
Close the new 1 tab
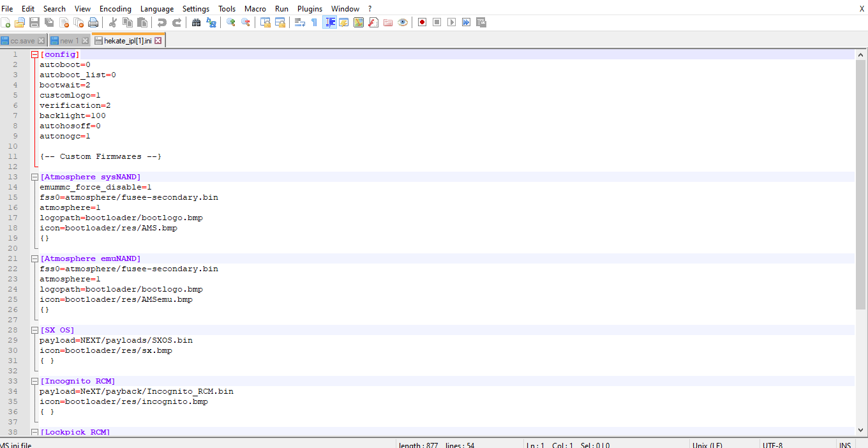tap(85, 41)
